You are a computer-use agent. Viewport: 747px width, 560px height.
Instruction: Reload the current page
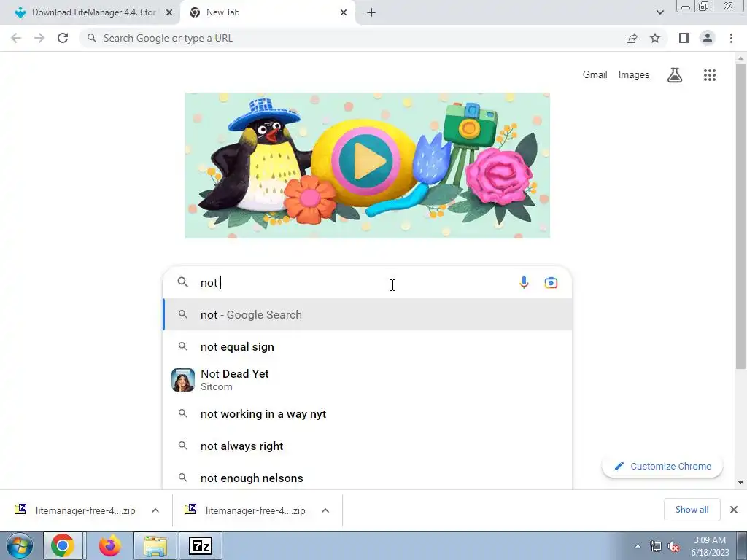pos(63,38)
